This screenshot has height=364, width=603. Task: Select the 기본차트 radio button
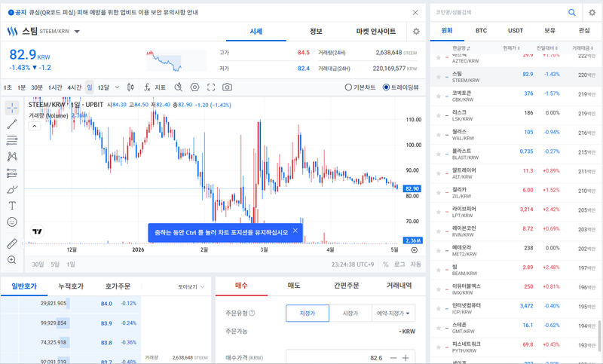coord(348,87)
